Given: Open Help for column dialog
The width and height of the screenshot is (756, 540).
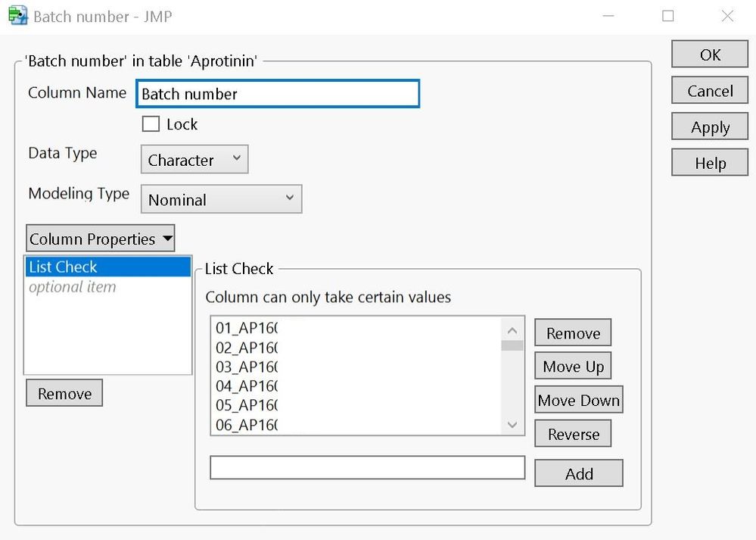Looking at the screenshot, I should pyautogui.click(x=710, y=164).
